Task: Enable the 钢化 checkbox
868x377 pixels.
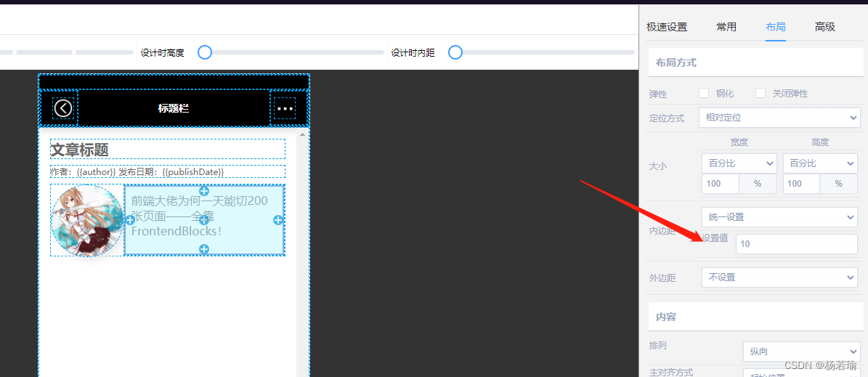Action: tap(704, 93)
